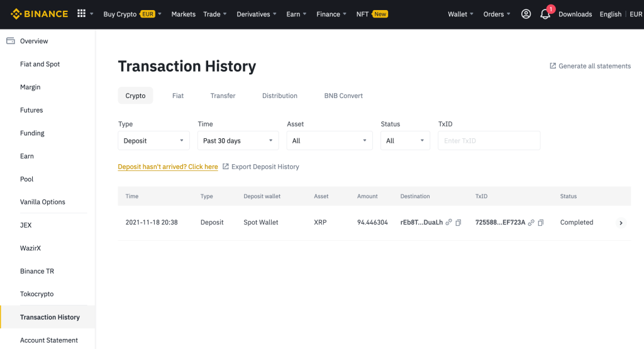This screenshot has height=349, width=644.
Task: Click the Binance logo
Action: click(x=40, y=14)
